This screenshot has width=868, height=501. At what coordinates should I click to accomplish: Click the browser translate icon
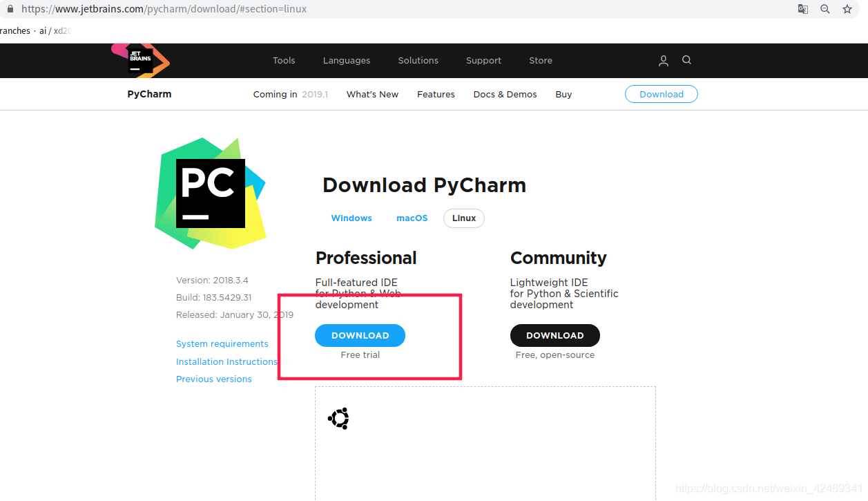click(x=803, y=9)
